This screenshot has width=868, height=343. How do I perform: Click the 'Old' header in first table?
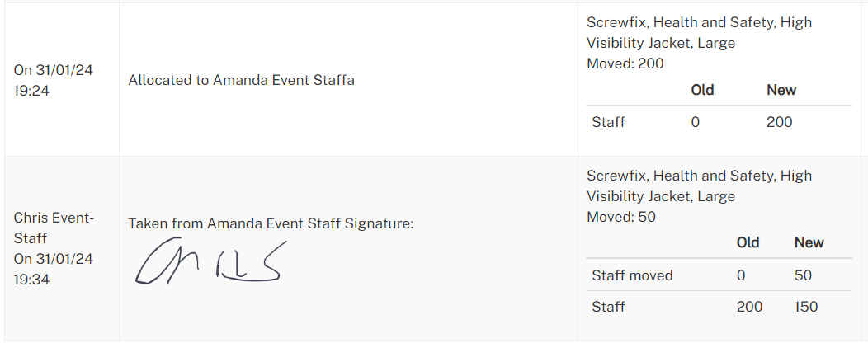(x=702, y=90)
